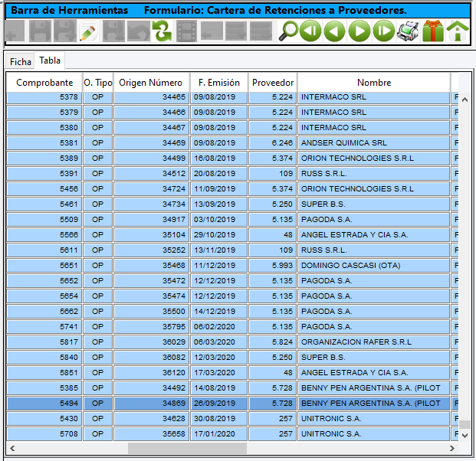Click the printer icon
This screenshot has height=461, width=476.
pos(408,31)
